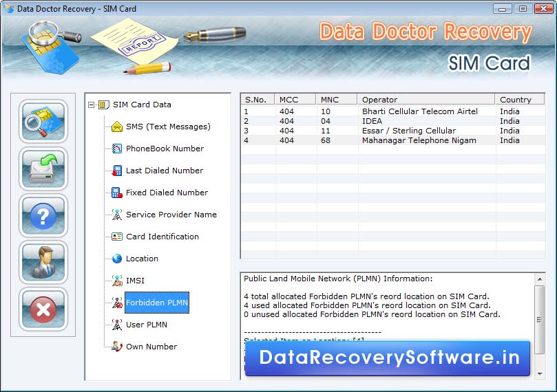Screen dimensions: 557x392
Task: Click the red X exit button
Action: click(x=43, y=309)
